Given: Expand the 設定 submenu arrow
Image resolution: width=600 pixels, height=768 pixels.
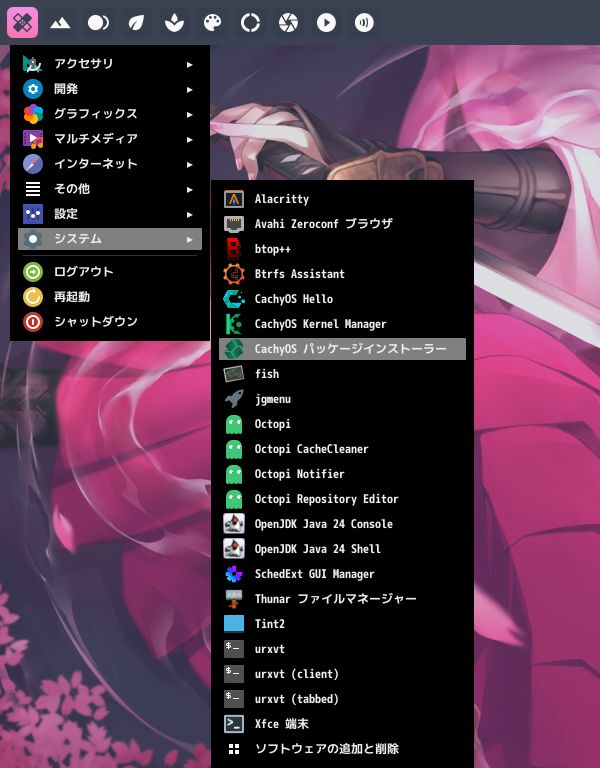Looking at the screenshot, I should tap(190, 214).
